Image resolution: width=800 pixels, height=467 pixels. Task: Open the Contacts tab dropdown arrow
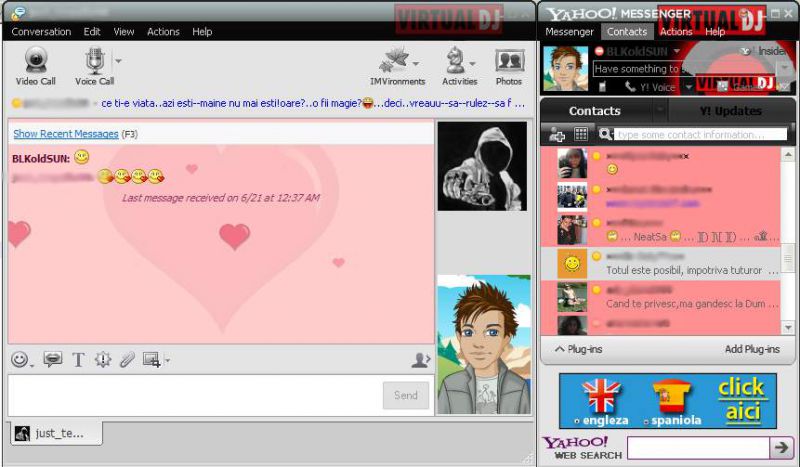click(x=661, y=109)
